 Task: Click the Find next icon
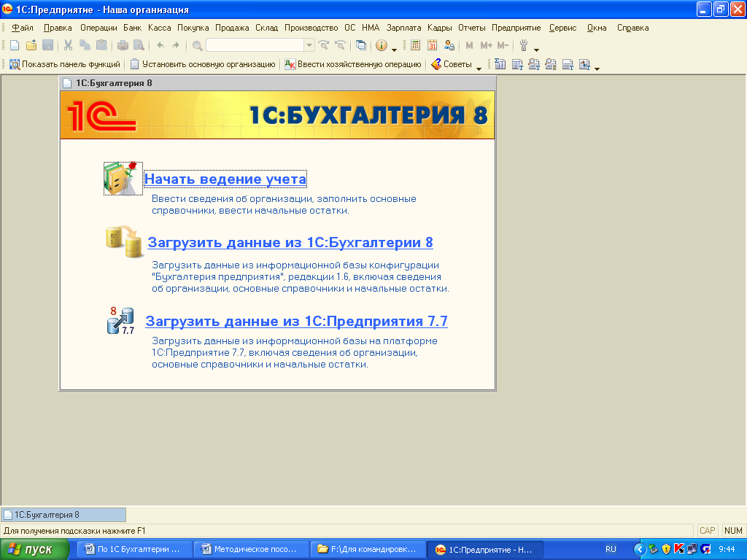(x=324, y=45)
